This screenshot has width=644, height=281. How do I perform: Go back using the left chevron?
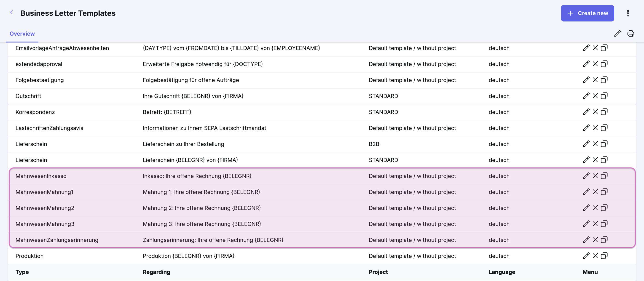click(x=11, y=13)
